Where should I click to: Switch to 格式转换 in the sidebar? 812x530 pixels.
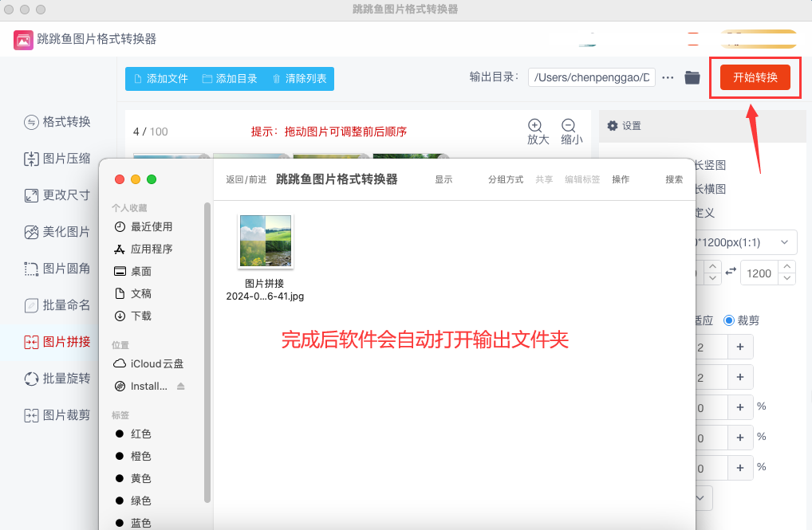(57, 122)
